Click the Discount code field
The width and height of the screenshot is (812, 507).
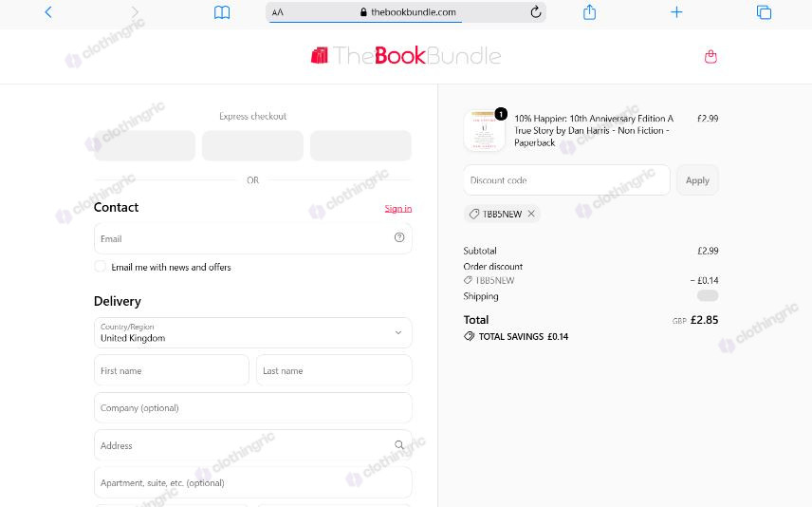click(x=566, y=179)
